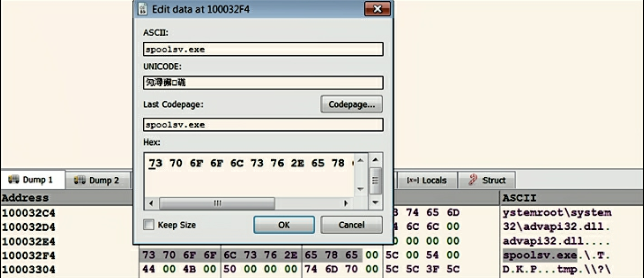Click the ASCII input field with spoolsv.exe
Image resolution: width=644 pixels, height=278 pixels.
pos(263,49)
